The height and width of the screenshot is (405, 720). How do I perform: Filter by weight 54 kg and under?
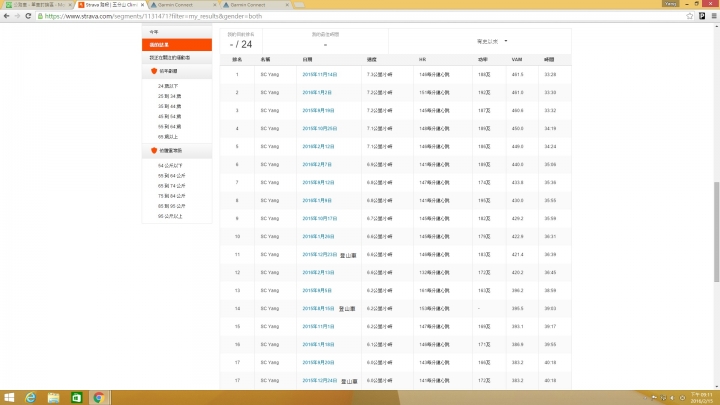point(170,165)
